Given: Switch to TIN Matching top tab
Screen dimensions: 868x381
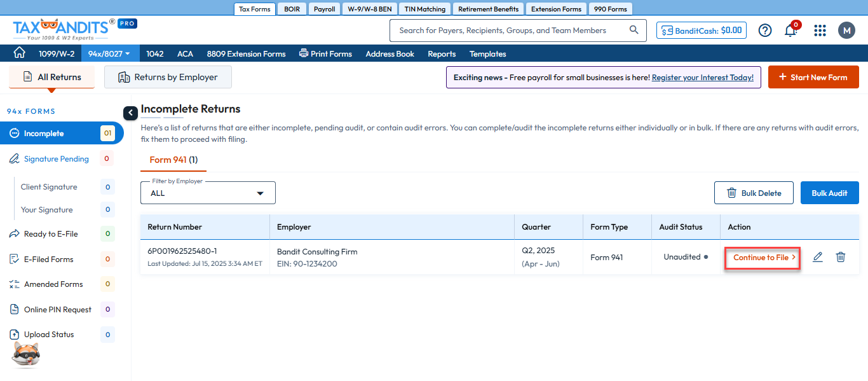Looking at the screenshot, I should [x=425, y=9].
